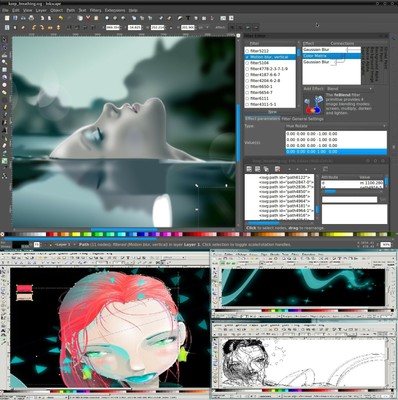Click the Print icon in the toolbar
398x400 pixels.
[x=32, y=18]
